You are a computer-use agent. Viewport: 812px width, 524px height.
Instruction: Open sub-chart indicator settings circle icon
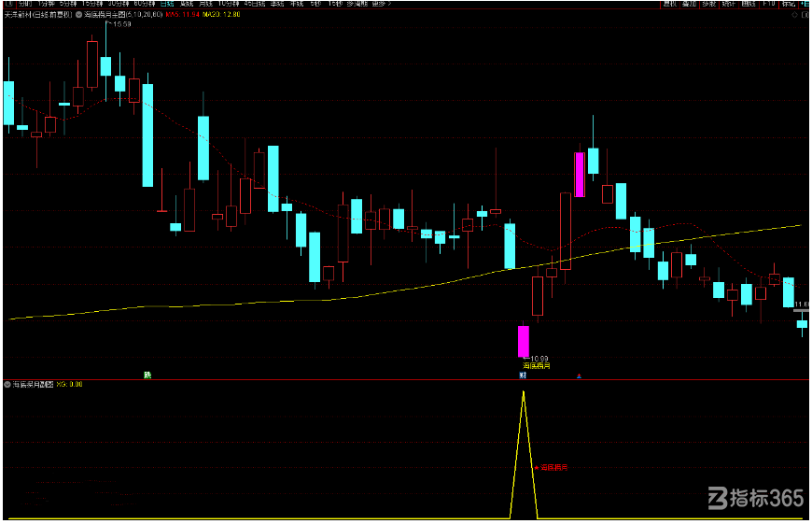point(7,385)
